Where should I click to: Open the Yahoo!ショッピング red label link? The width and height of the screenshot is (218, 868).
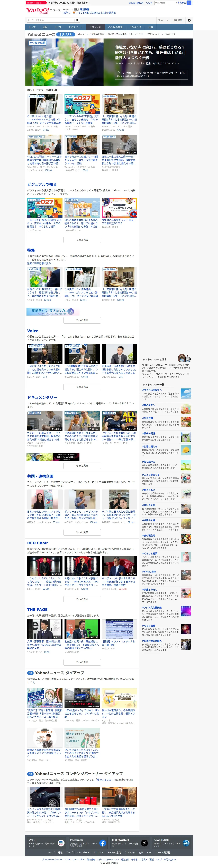pyautogui.click(x=36, y=3)
